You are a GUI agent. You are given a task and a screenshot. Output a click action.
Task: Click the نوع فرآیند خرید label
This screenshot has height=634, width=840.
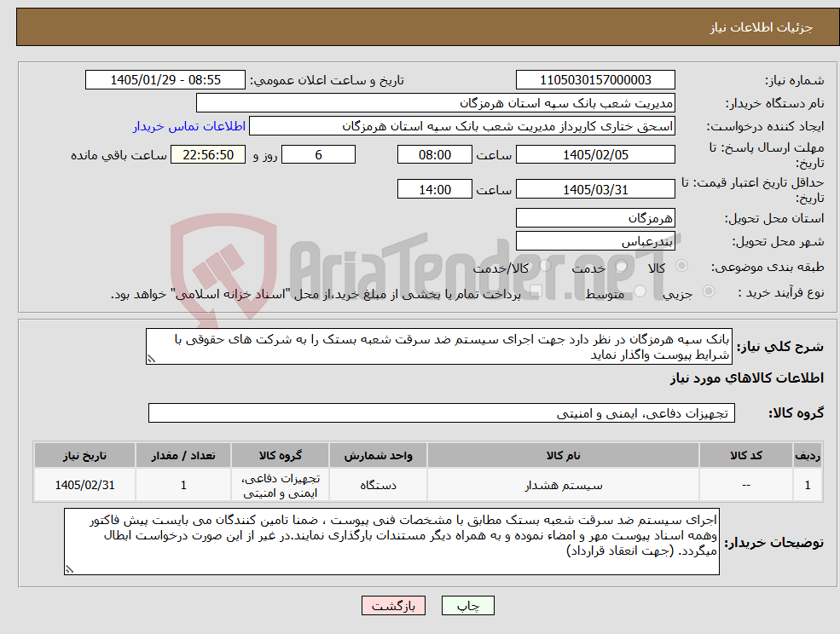tap(781, 292)
